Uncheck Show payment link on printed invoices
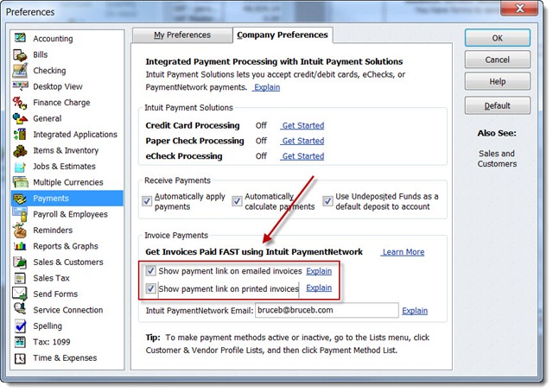This screenshot has height=392, width=553. (150, 288)
